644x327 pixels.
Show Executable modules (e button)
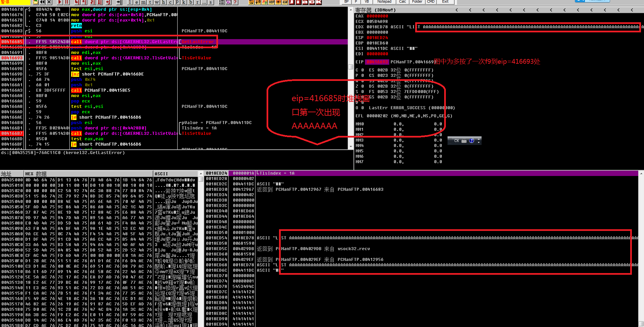point(136,2)
